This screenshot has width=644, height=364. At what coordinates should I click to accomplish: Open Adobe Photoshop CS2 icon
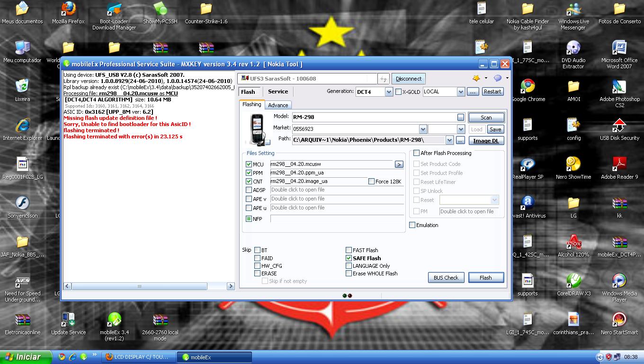point(619,86)
